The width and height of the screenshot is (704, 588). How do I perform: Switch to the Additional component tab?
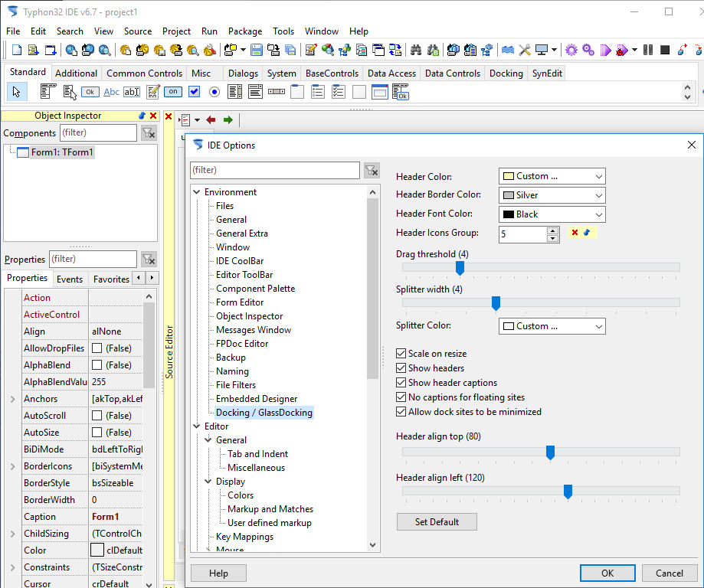coord(77,73)
